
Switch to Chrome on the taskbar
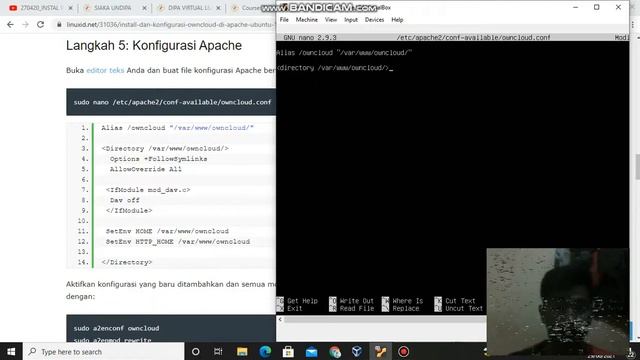pyautogui.click(x=335, y=351)
